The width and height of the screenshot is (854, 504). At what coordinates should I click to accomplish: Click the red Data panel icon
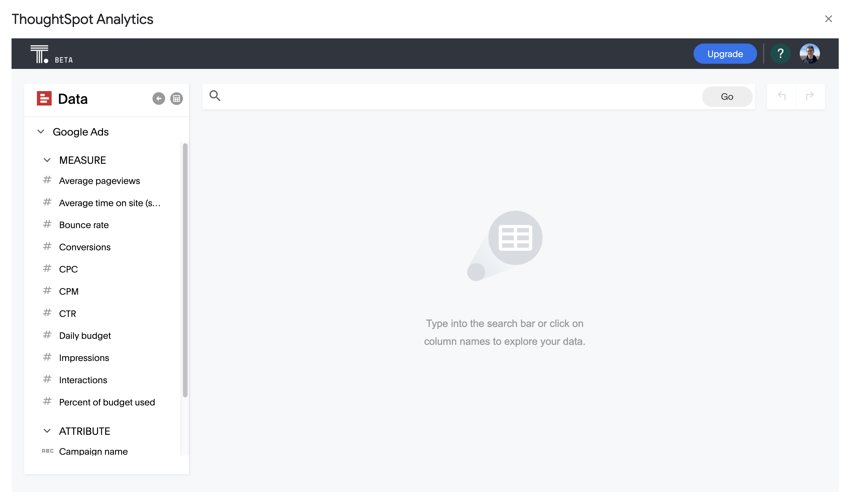tap(44, 99)
